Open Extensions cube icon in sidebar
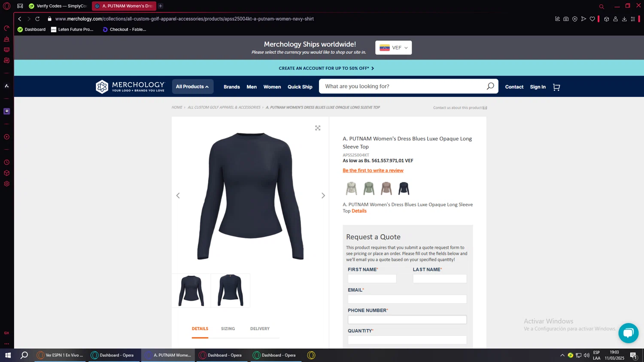Viewport: 644px width, 362px height. pos(6,173)
